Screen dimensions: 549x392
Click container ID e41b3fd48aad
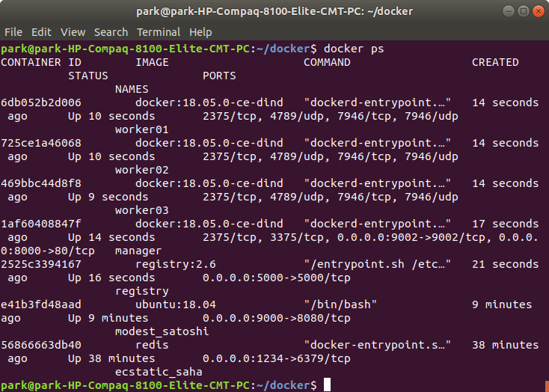click(x=41, y=304)
